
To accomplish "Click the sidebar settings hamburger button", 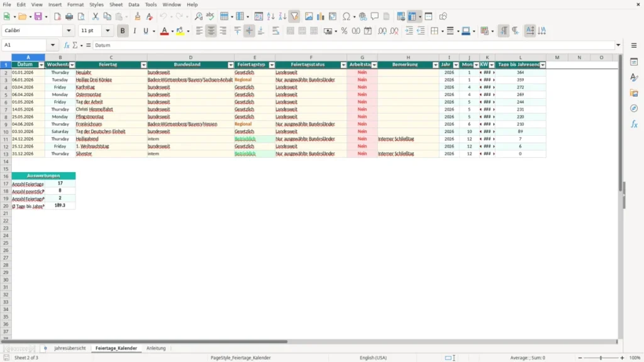I will pyautogui.click(x=634, y=45).
